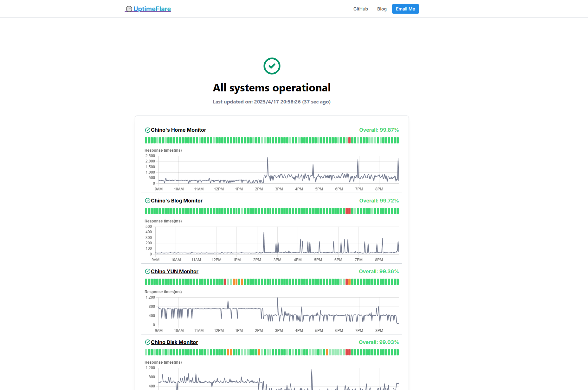Click the UptimeFlare clock logo icon

tap(129, 9)
